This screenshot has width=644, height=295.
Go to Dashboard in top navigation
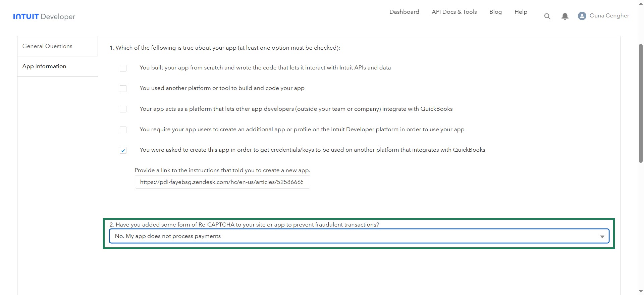pyautogui.click(x=404, y=12)
